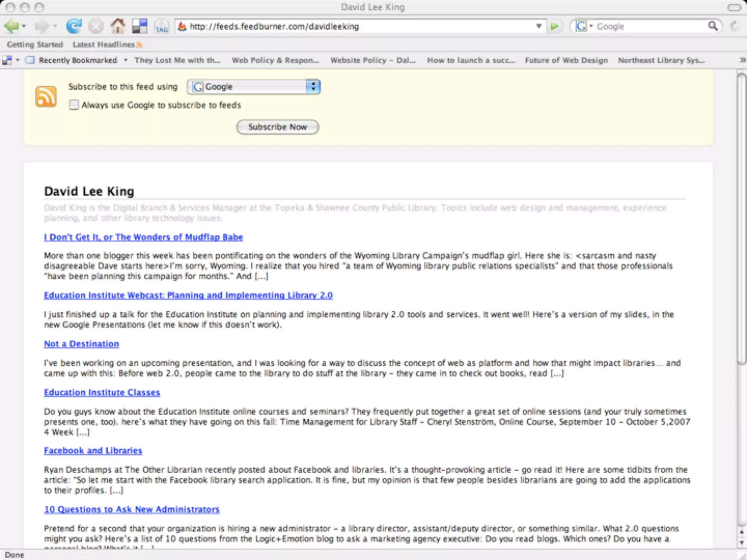747x560 pixels.
Task: Open the Facebook and Libraries post link
Action: click(93, 451)
